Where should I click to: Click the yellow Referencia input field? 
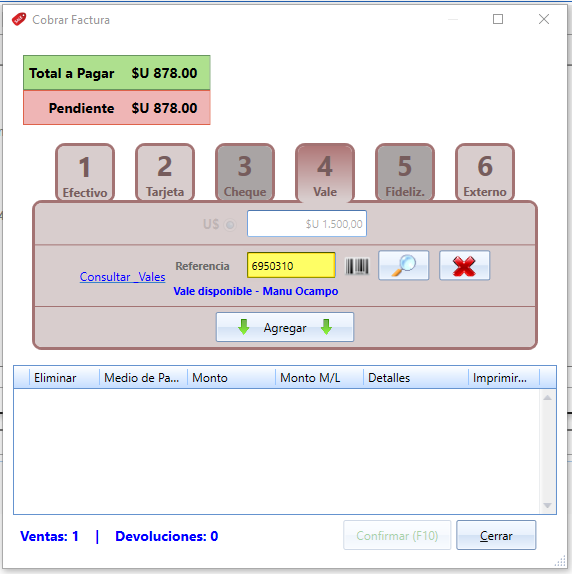[x=291, y=265]
